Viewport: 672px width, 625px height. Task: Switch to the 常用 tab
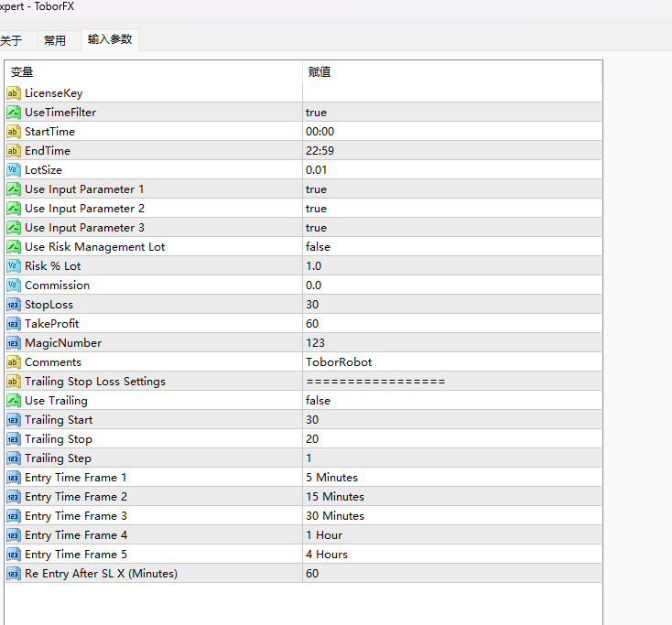point(55,40)
